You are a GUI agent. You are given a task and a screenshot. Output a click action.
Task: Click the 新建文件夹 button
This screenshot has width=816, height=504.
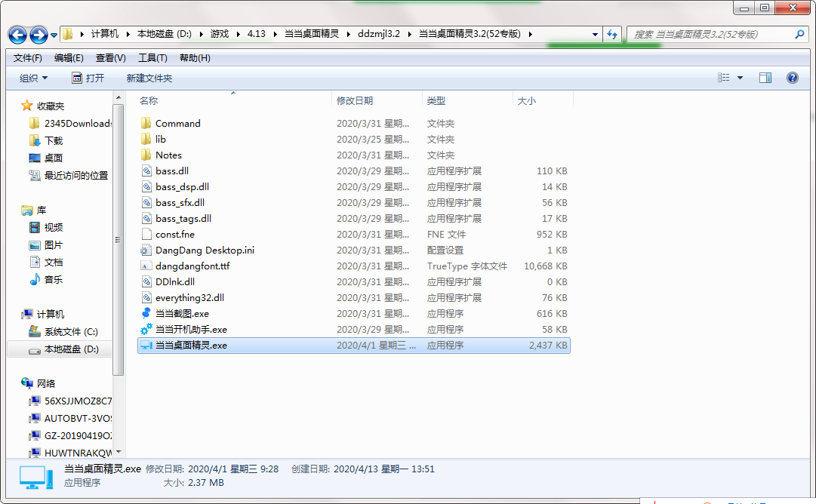click(x=149, y=78)
